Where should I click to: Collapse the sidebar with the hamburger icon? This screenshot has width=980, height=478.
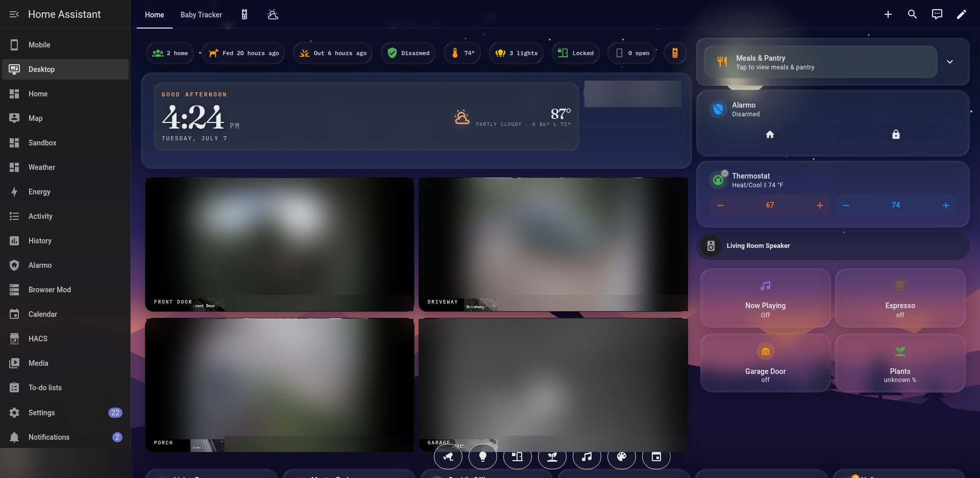pyautogui.click(x=14, y=14)
